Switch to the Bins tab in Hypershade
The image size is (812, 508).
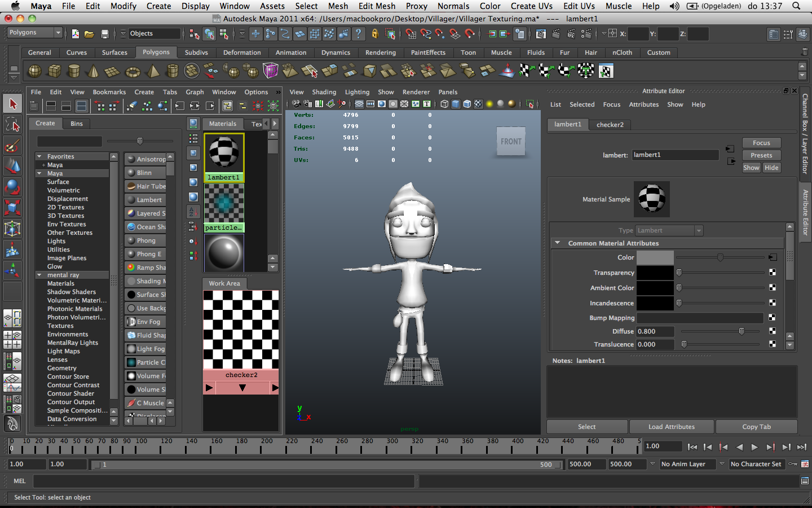pyautogui.click(x=77, y=124)
